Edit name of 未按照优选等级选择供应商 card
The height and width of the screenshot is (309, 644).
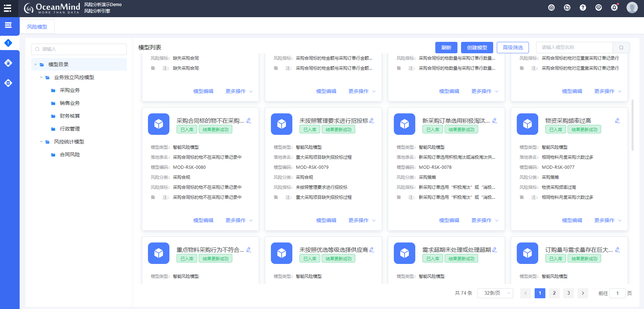click(372, 250)
